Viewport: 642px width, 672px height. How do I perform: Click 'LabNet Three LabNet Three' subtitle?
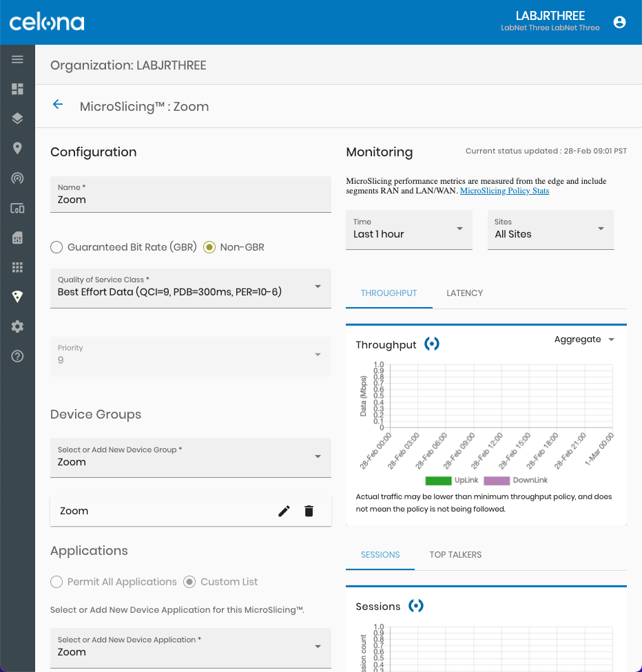(x=550, y=28)
